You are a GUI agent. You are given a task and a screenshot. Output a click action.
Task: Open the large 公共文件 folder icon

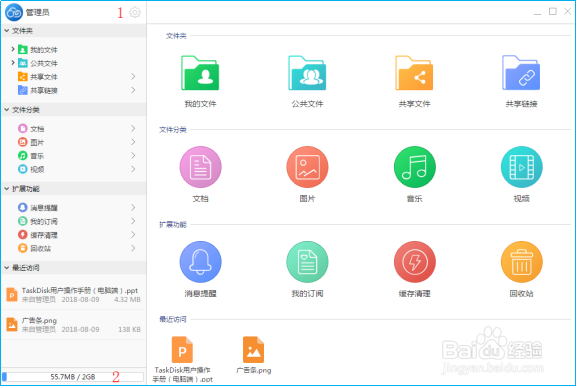pos(307,73)
